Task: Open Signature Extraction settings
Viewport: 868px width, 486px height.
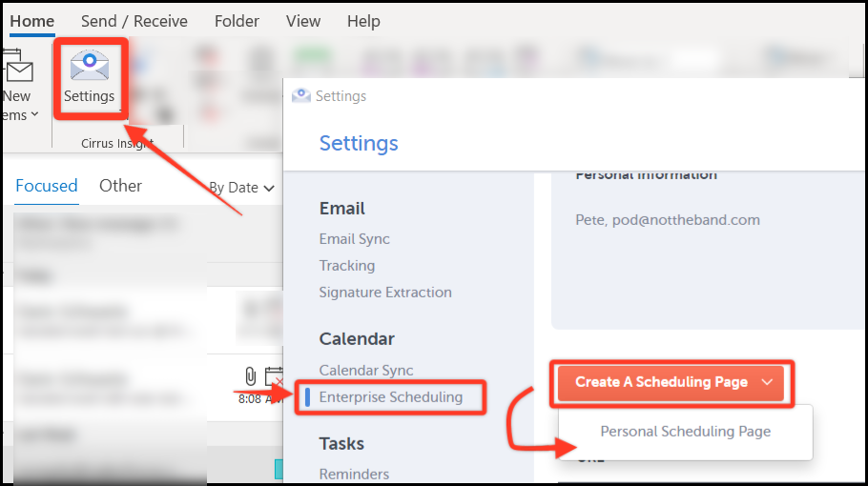Action: coord(385,292)
